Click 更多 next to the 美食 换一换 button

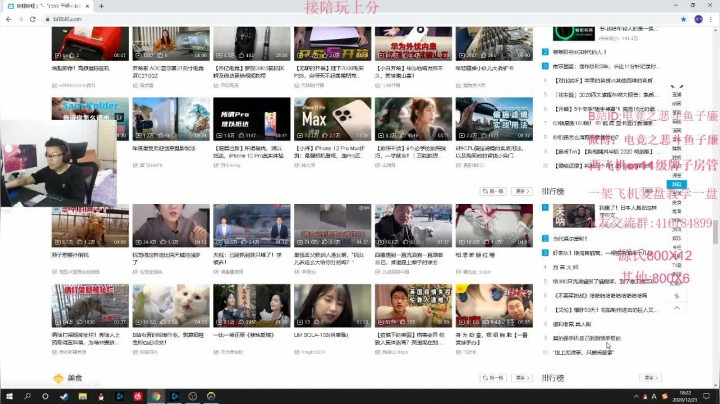click(522, 378)
